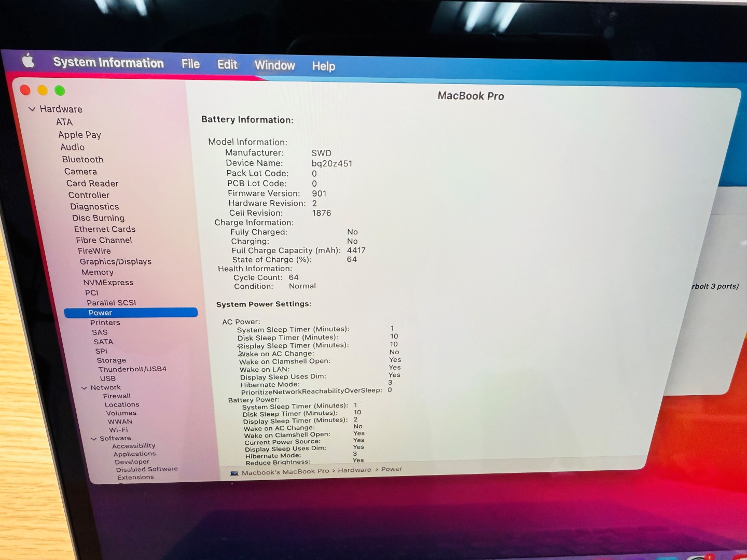
Task: Select SPI in the sidebar
Action: coord(101,351)
